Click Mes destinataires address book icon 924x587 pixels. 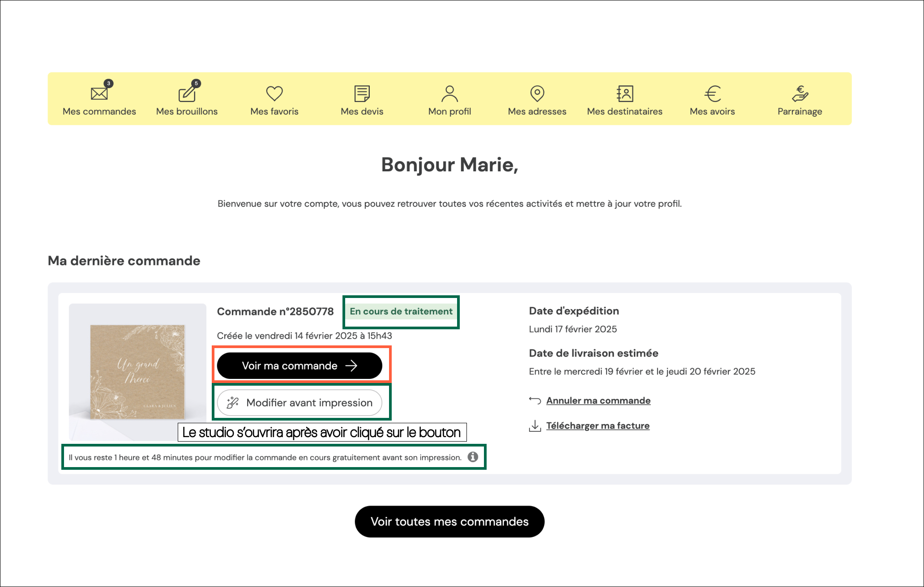click(x=625, y=94)
